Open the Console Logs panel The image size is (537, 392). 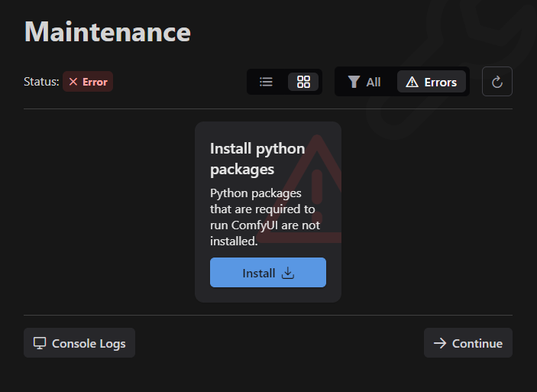[x=79, y=343]
